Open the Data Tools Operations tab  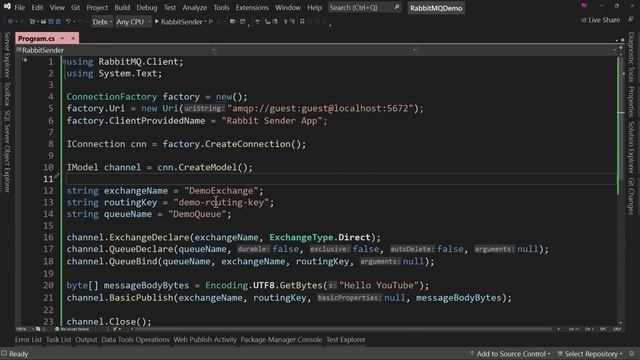135,340
